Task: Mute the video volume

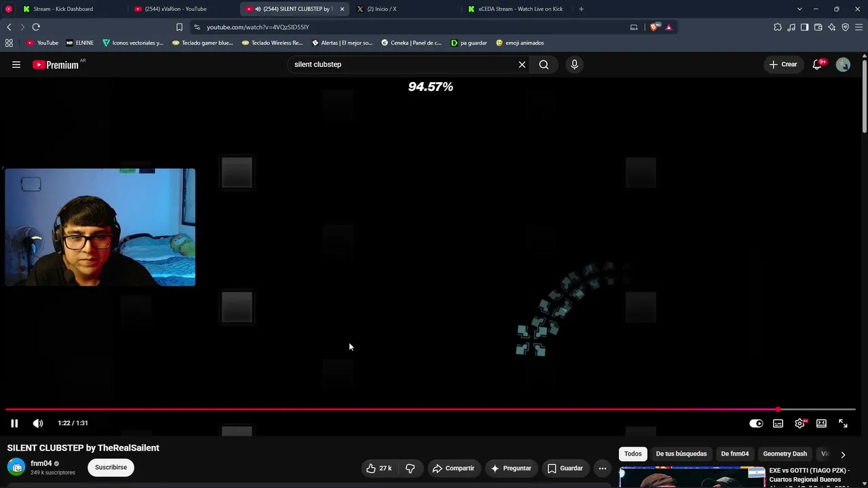Action: (x=38, y=423)
